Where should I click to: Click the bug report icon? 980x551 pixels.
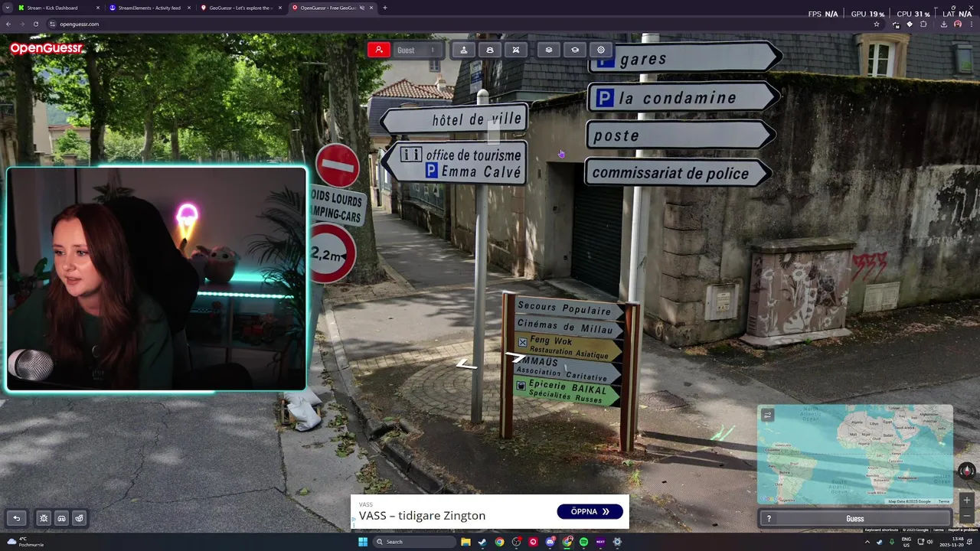point(44,518)
